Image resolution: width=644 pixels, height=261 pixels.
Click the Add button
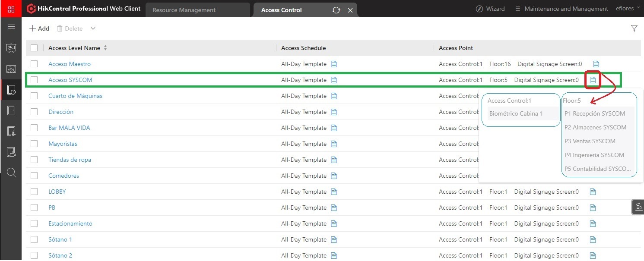click(39, 28)
